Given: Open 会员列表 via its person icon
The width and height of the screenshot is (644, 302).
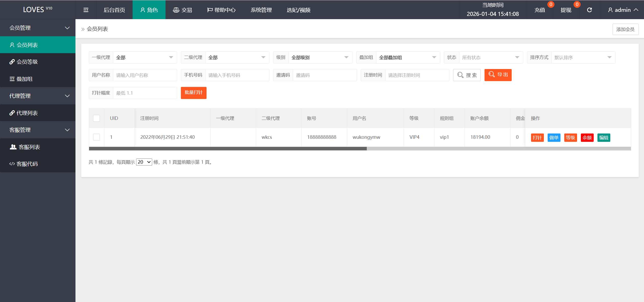Looking at the screenshot, I should (12, 45).
